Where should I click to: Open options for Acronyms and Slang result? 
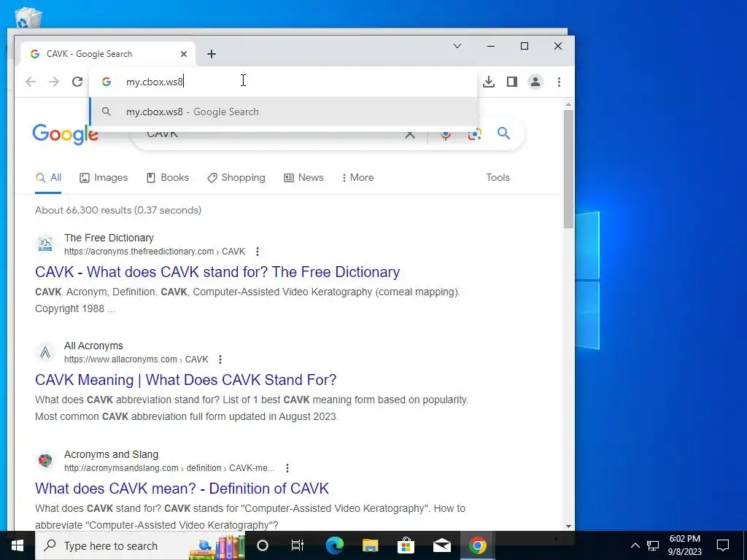pyautogui.click(x=287, y=468)
